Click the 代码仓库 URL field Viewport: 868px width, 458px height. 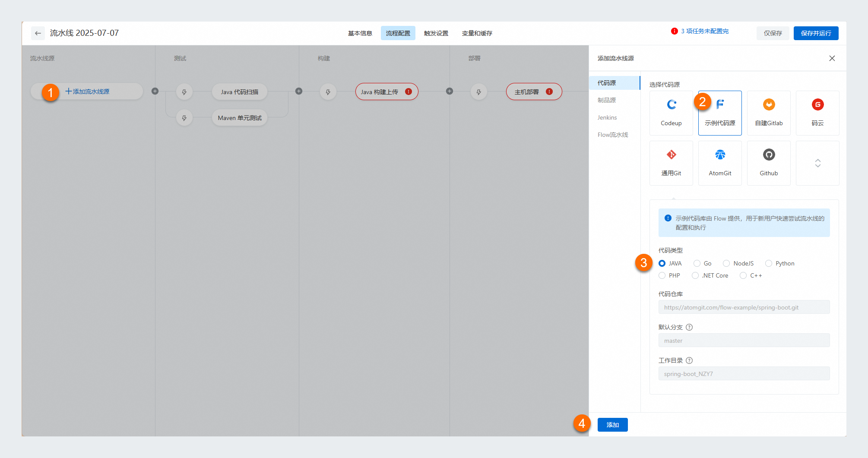click(744, 307)
